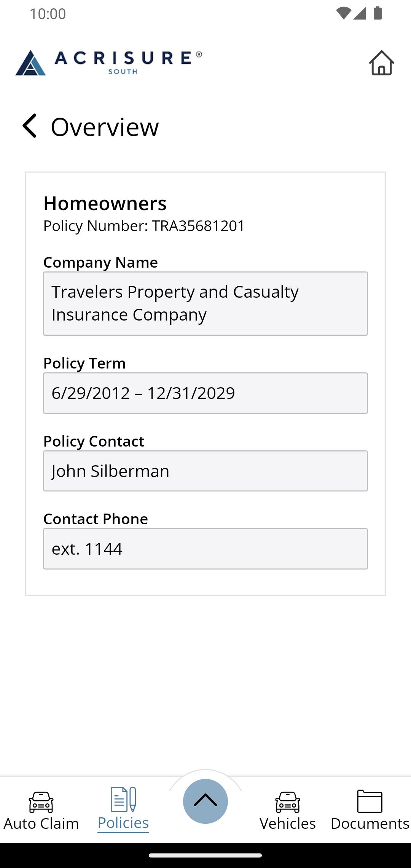Viewport: 411px width, 868px height.
Task: Tap the Homeowners policy heading
Action: [x=105, y=203]
